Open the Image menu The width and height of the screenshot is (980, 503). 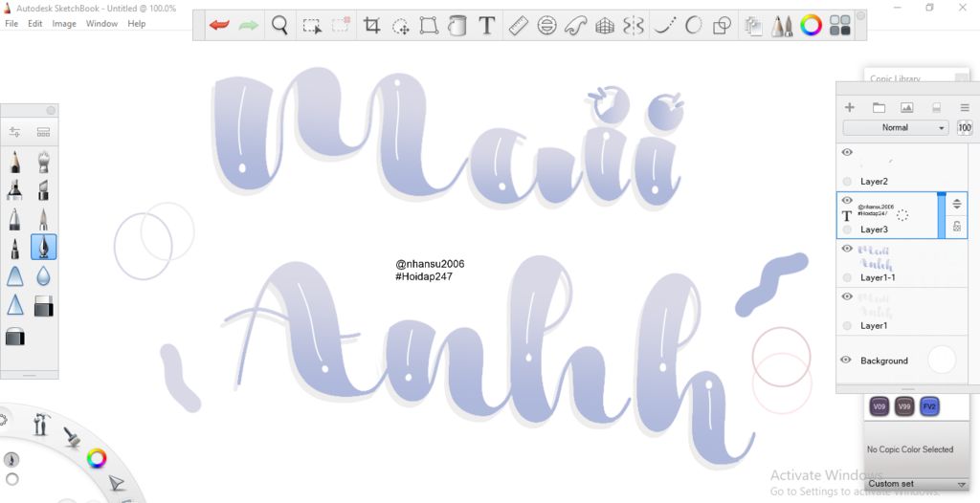[64, 23]
